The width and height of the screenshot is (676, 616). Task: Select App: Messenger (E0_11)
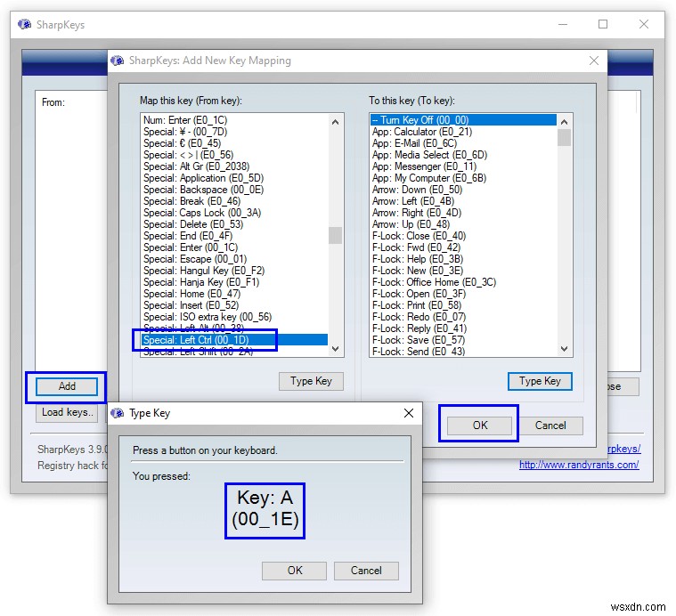(463, 166)
